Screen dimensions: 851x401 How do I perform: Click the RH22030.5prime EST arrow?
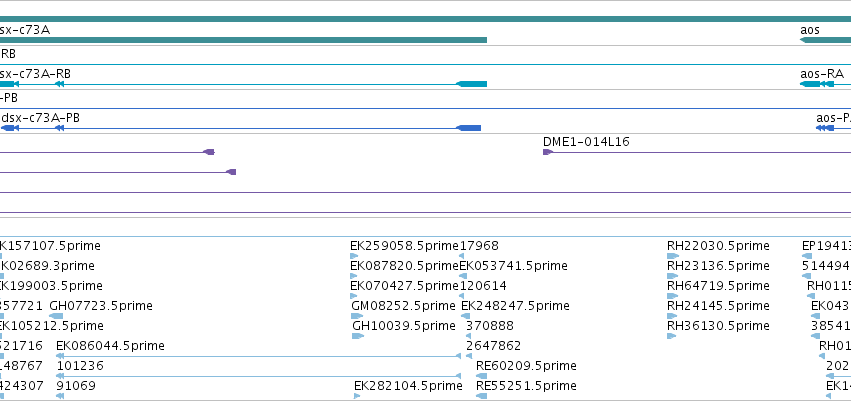[672, 256]
